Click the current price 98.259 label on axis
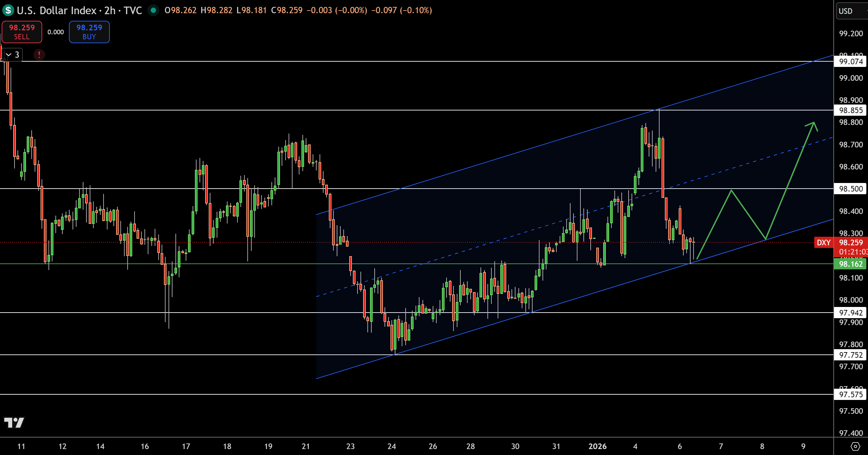 [x=851, y=242]
